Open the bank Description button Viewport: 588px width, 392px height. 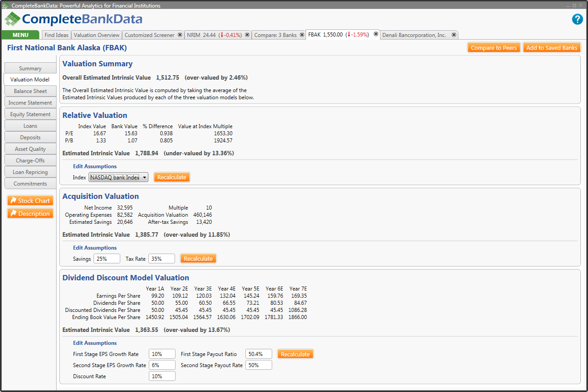[30, 214]
